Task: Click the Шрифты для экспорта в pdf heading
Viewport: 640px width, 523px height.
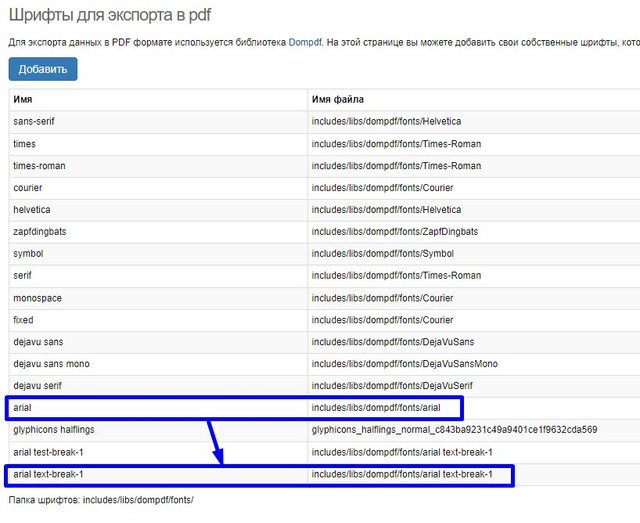Action: tap(110, 15)
